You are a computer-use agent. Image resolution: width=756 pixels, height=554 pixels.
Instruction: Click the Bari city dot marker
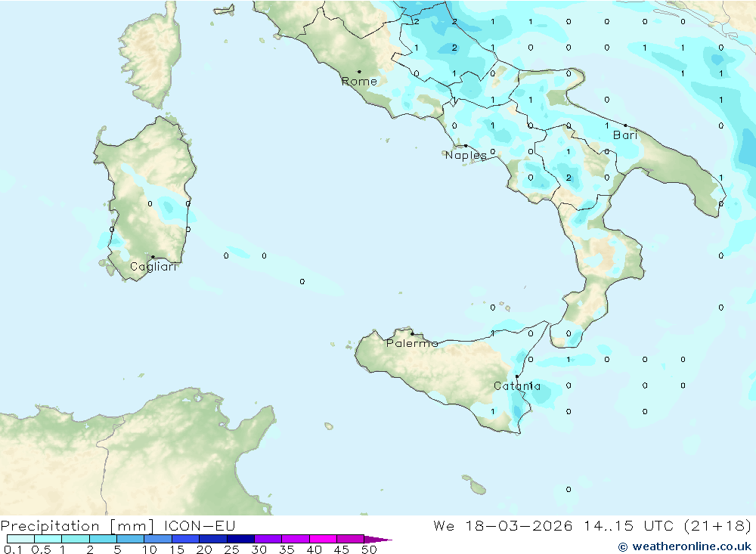point(625,125)
